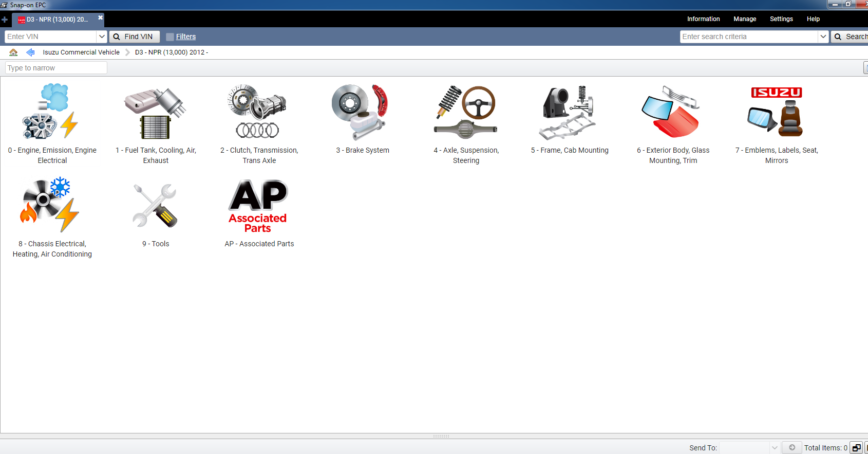
Task: Open the Manage menu
Action: point(745,19)
